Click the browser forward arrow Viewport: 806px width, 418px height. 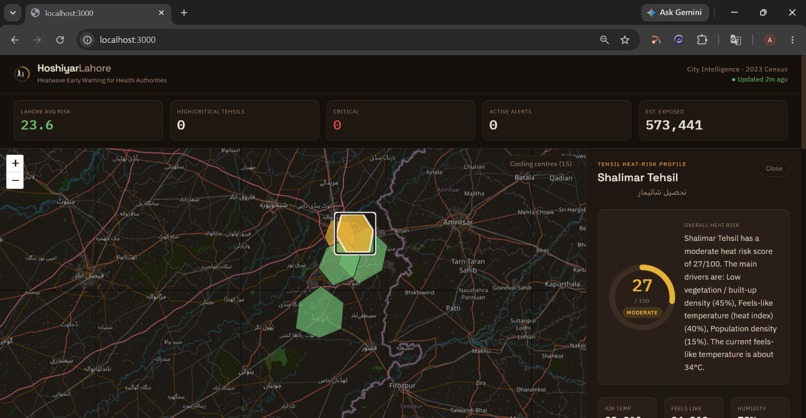coord(37,40)
